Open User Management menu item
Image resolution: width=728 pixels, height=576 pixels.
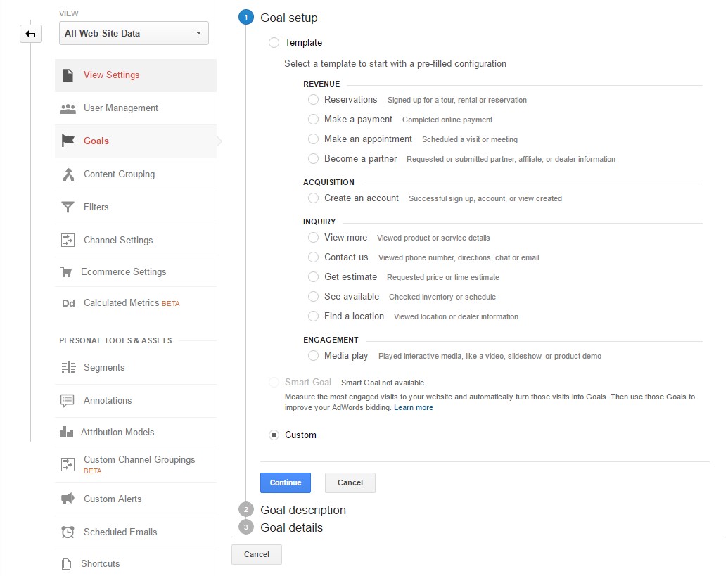click(136, 108)
